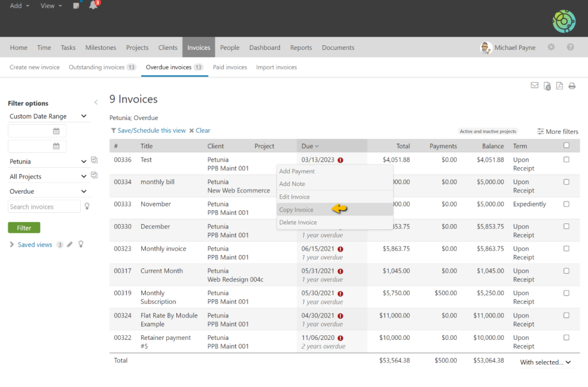Open the Custom Date Range dropdown
The height and width of the screenshot is (387, 588).
(49, 116)
